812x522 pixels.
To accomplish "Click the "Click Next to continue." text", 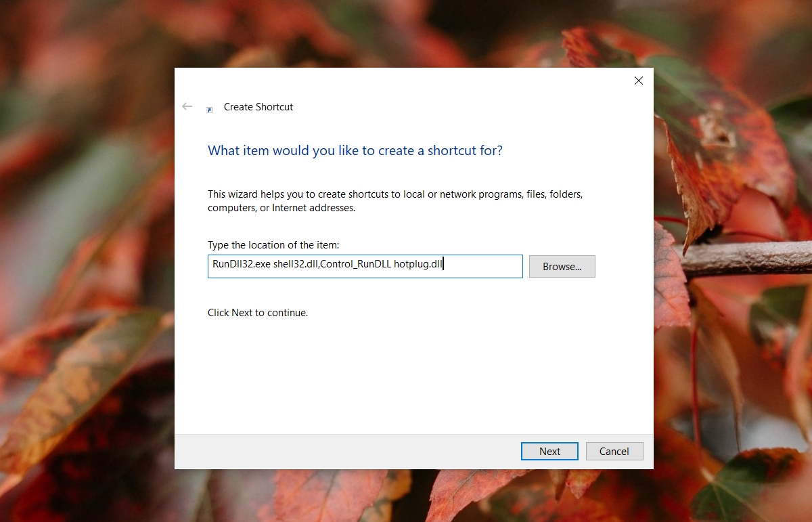I will tap(258, 313).
